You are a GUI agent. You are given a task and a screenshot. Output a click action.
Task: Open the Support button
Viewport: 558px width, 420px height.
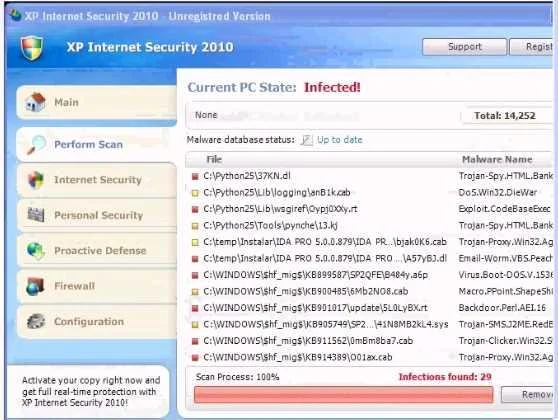coord(464,47)
